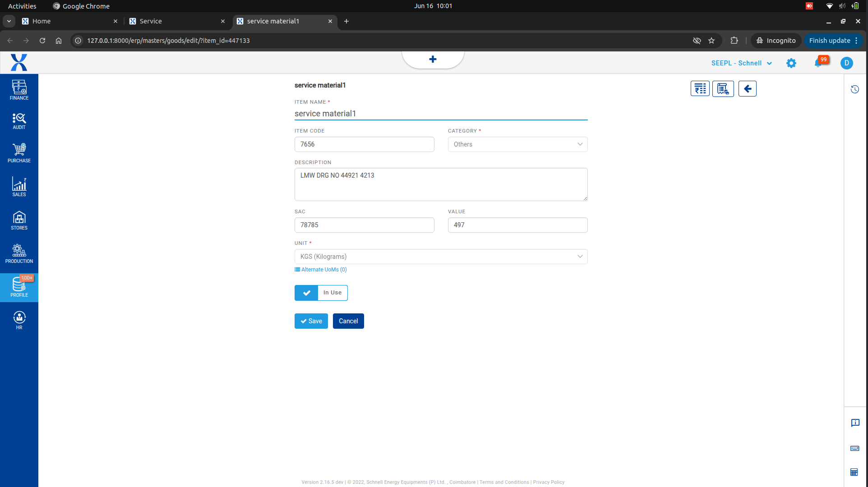Open the Profile module
Image resolution: width=868 pixels, height=487 pixels.
[19, 287]
